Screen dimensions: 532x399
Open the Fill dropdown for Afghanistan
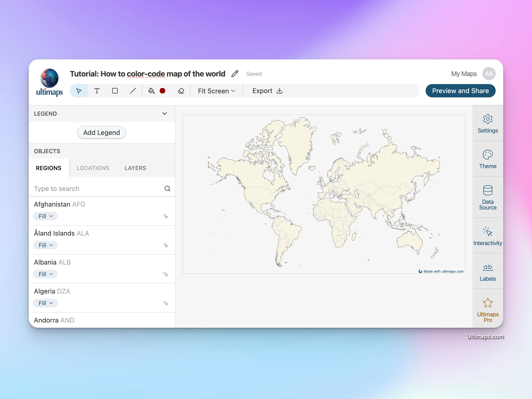tap(45, 216)
